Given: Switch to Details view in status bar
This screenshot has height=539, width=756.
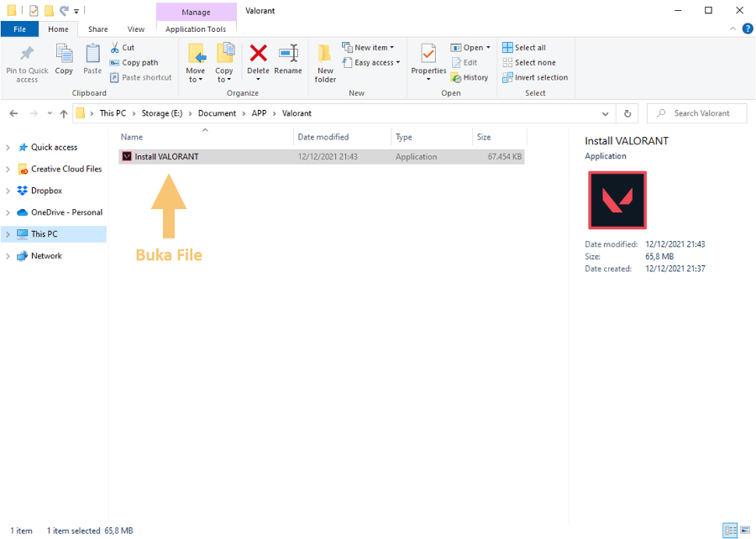Looking at the screenshot, I should point(730,531).
